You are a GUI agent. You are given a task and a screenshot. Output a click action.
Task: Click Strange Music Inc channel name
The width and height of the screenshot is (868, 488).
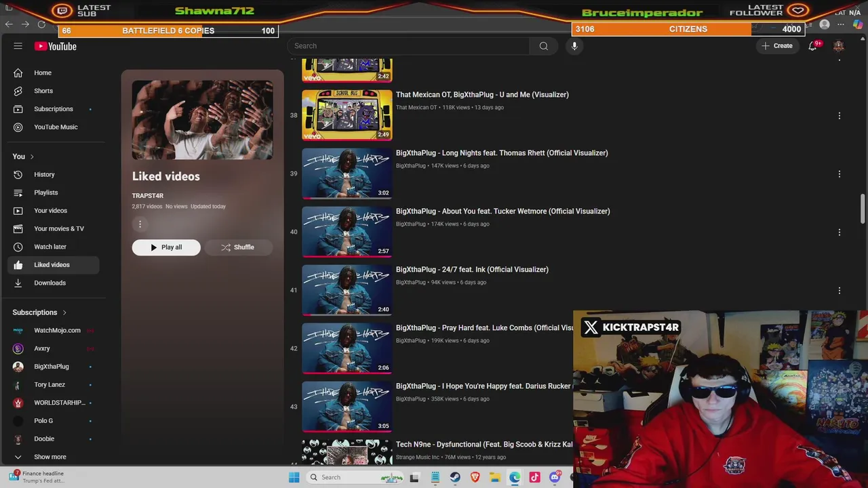[x=418, y=457]
